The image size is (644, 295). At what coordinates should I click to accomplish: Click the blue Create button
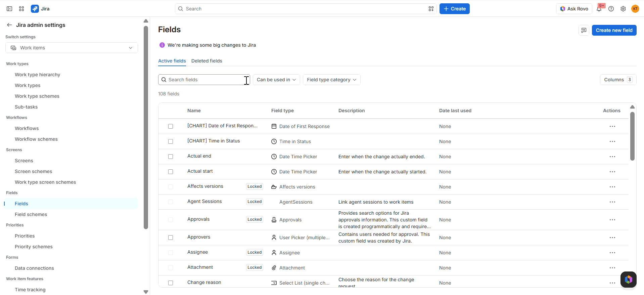[455, 9]
